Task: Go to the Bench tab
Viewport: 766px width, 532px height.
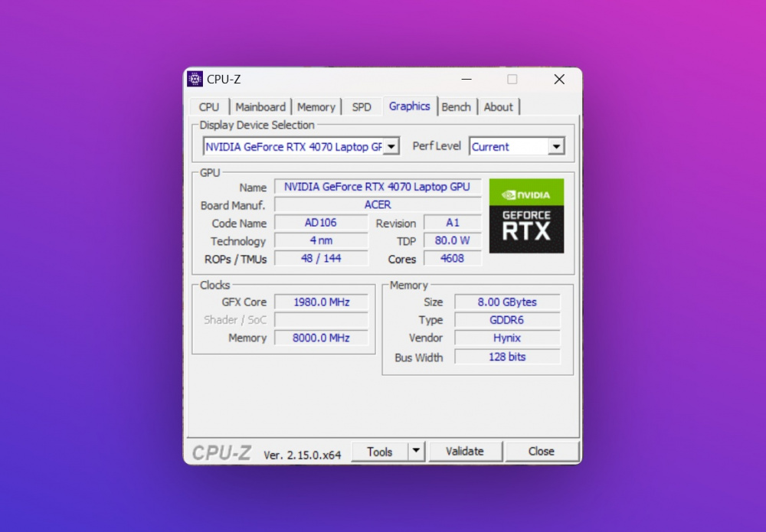Action: click(457, 107)
